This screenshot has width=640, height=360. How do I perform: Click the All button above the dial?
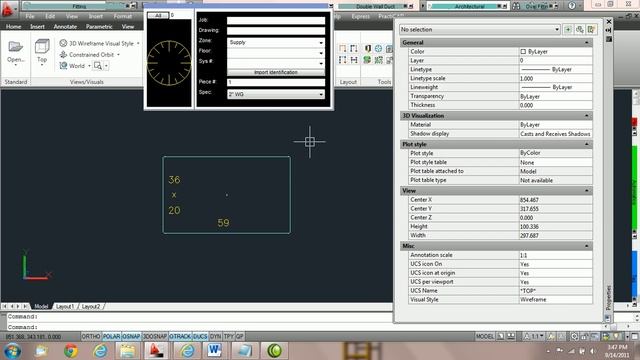pos(158,15)
